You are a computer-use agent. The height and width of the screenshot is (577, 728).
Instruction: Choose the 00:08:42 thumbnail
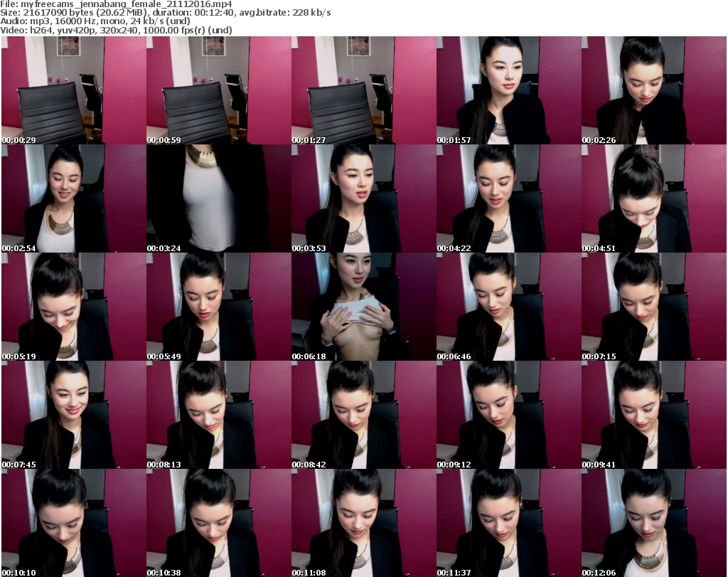(x=363, y=415)
